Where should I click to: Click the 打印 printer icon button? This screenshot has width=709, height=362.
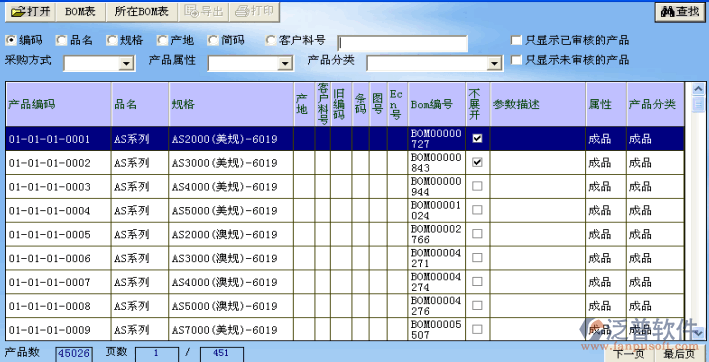pos(254,12)
